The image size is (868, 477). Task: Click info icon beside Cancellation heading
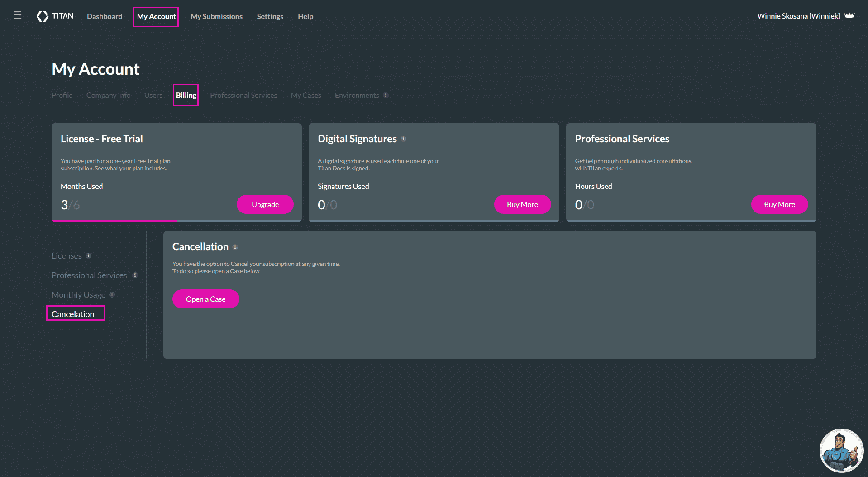click(235, 247)
